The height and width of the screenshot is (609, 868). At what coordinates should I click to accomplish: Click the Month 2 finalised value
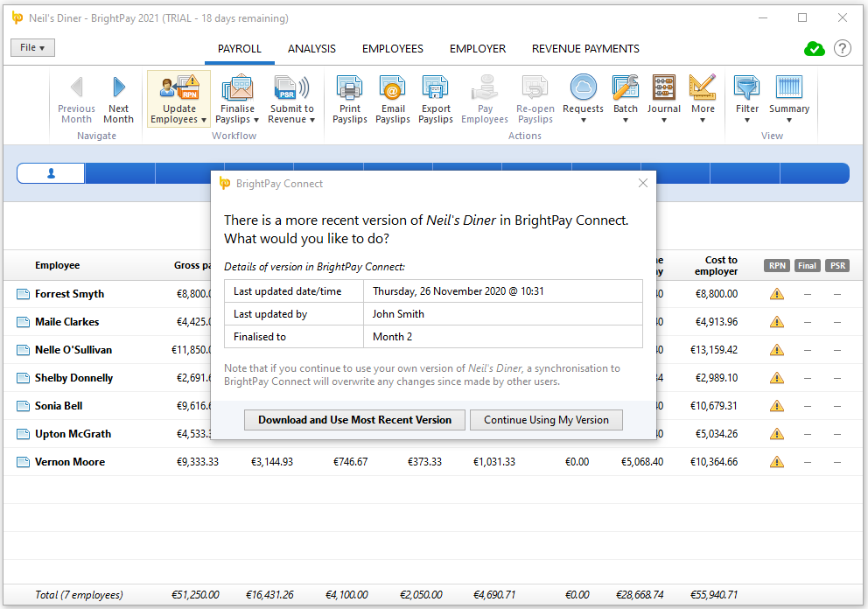click(502, 337)
